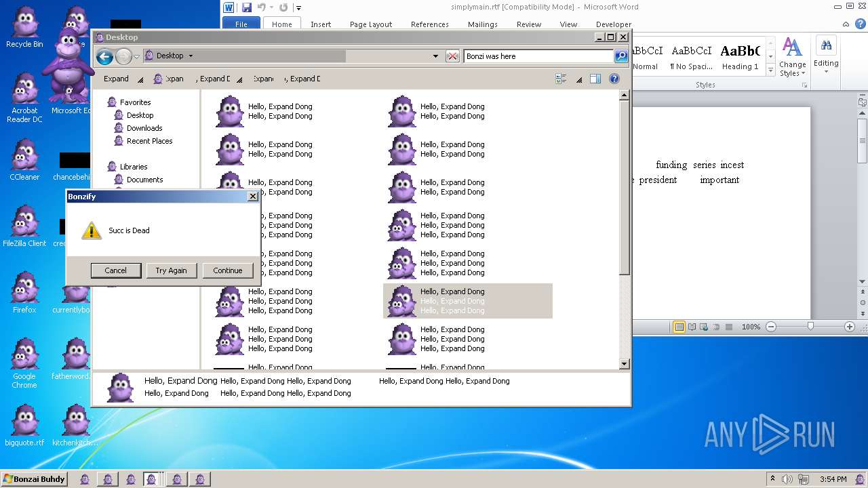
Task: Switch to Draft view in Word status bar
Action: tap(729, 327)
